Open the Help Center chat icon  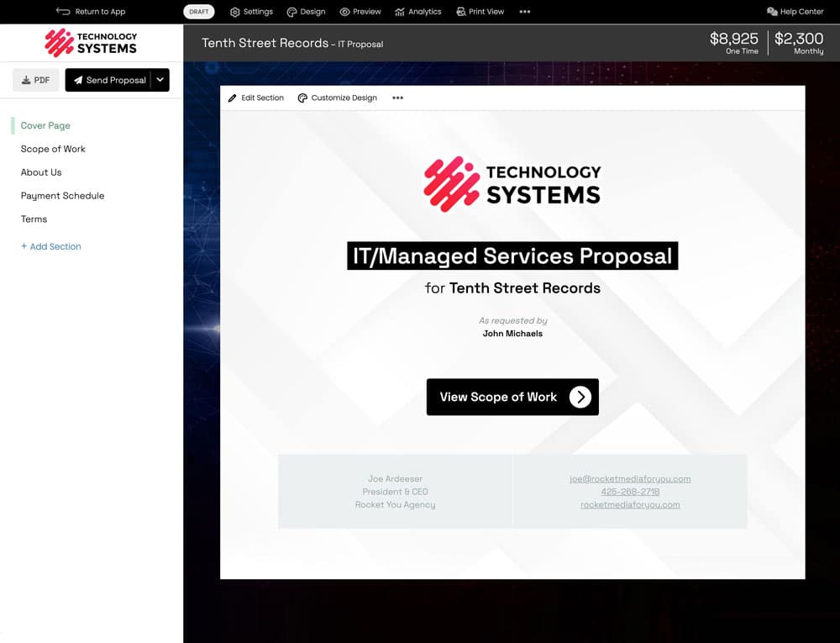click(772, 12)
